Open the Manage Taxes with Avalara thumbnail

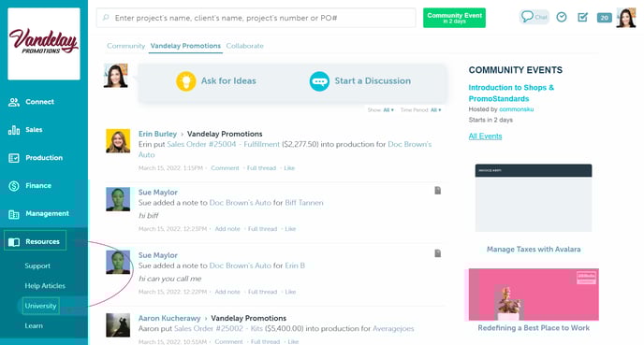[534, 197]
